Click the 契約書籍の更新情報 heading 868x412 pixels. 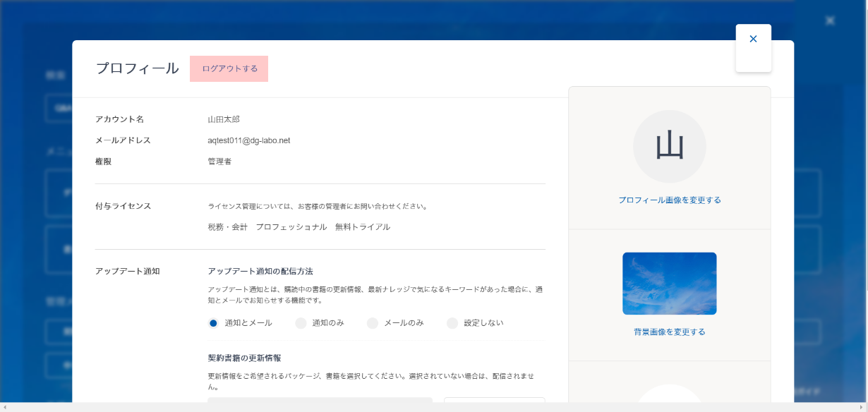coord(244,358)
